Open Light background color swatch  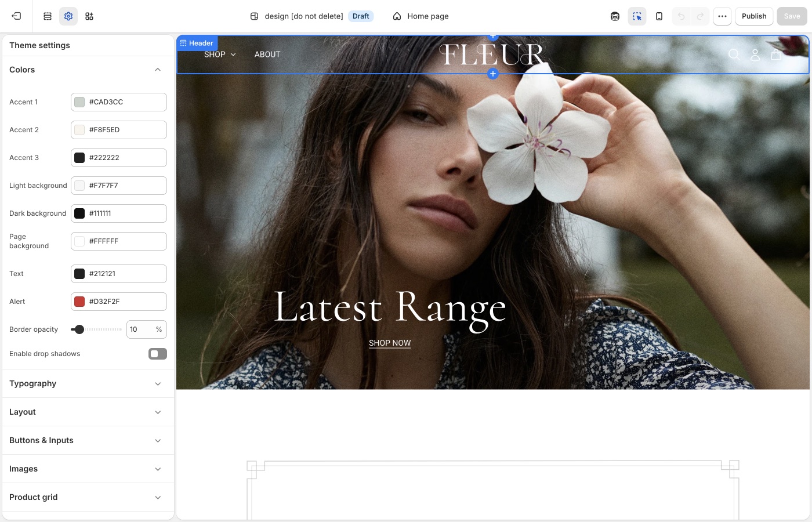(x=79, y=186)
